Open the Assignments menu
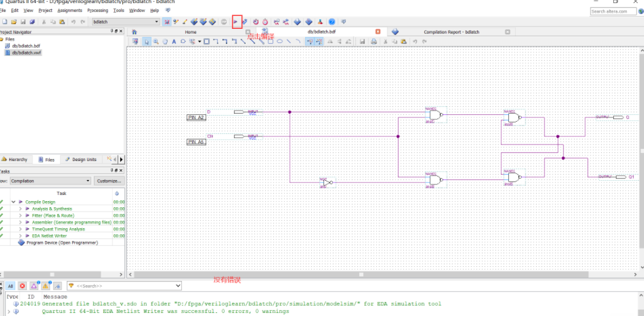 69,10
